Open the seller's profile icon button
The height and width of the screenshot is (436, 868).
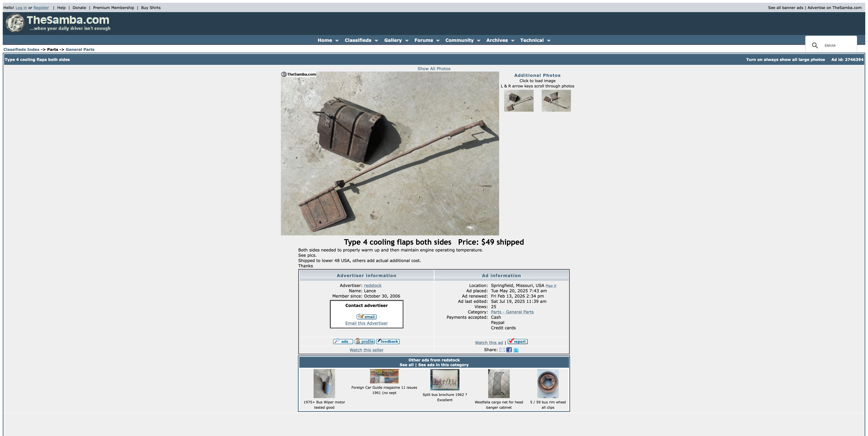(x=365, y=341)
